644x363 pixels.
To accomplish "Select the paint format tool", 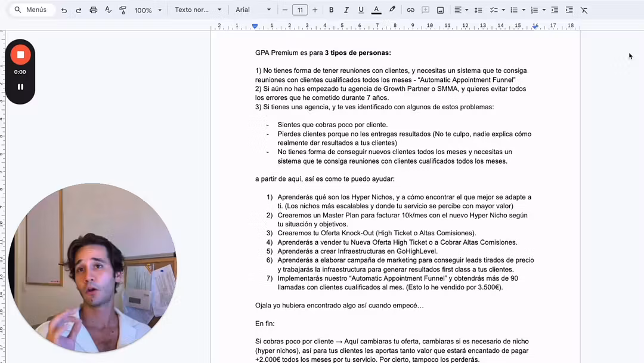I will pos(123,10).
